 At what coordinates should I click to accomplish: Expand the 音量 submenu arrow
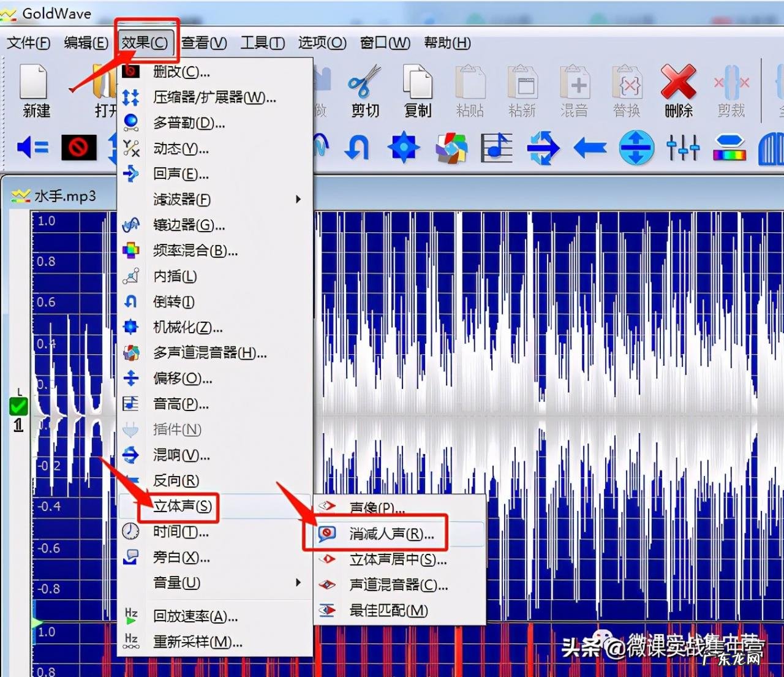[298, 583]
